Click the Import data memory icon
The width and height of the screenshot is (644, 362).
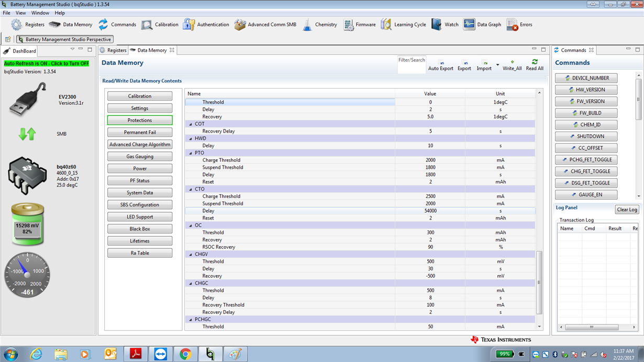[485, 63]
